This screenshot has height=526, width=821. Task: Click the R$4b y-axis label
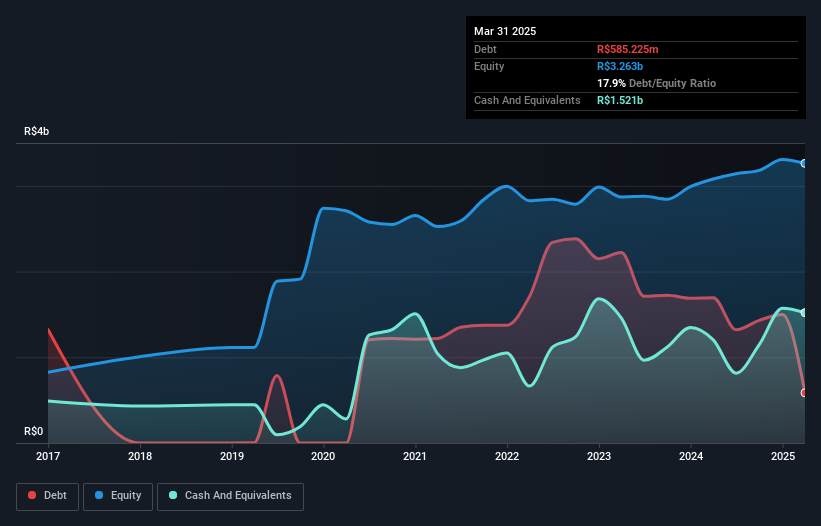(x=37, y=131)
